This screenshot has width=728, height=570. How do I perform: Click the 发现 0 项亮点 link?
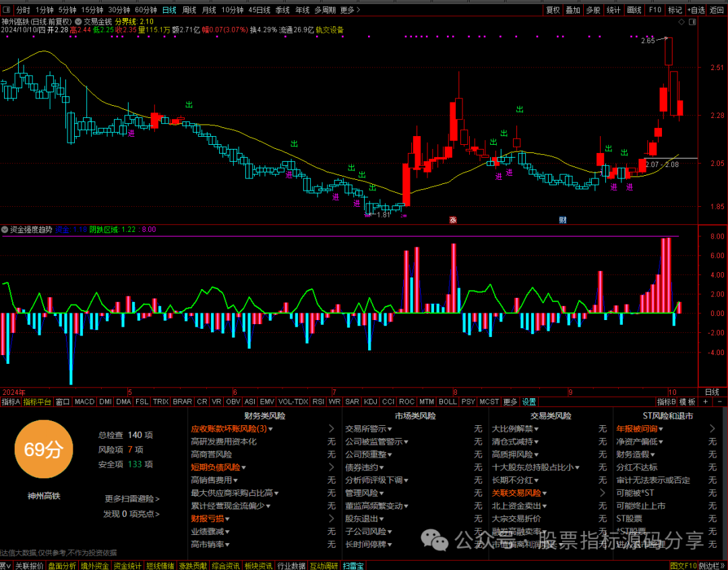click(x=131, y=514)
